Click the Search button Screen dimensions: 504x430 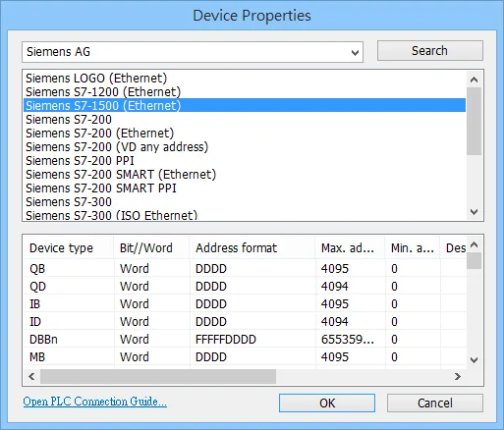click(429, 51)
